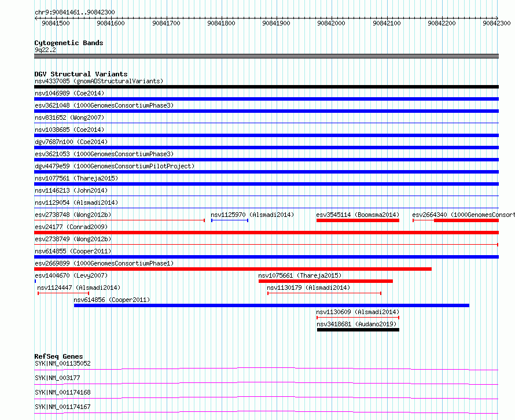
Task: Open the esv3545114 (Boomsma2014) label
Action: (x=358, y=215)
